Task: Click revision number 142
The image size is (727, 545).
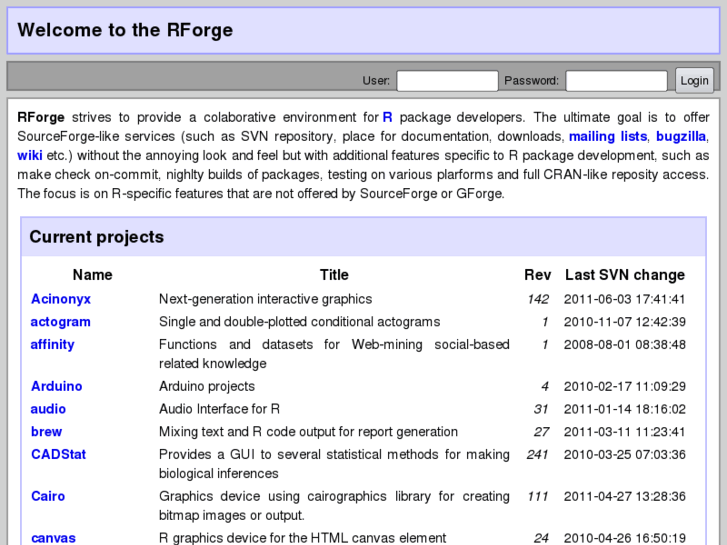Action: point(538,299)
